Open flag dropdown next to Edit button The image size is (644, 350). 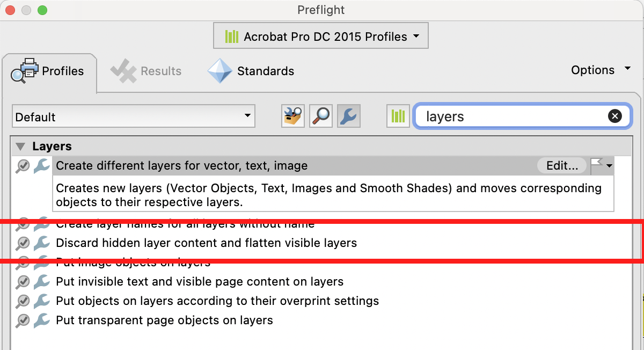pyautogui.click(x=602, y=165)
